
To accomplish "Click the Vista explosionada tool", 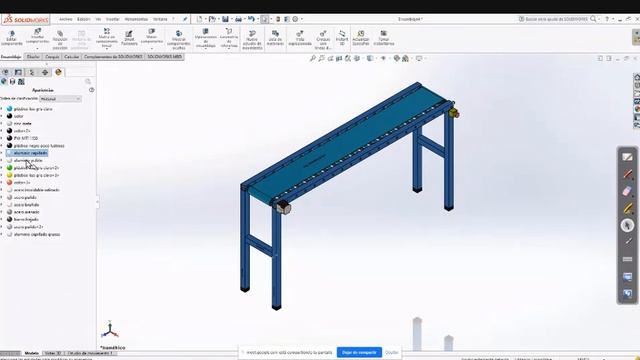I will coord(300,38).
